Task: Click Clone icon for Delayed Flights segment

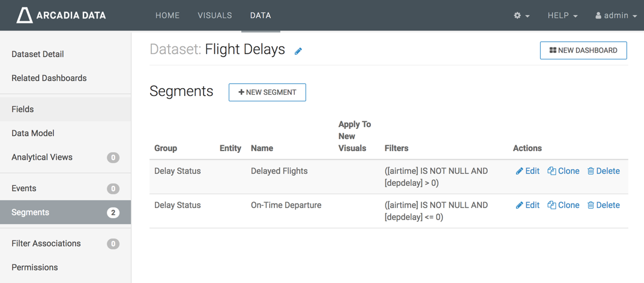Action: [552, 171]
